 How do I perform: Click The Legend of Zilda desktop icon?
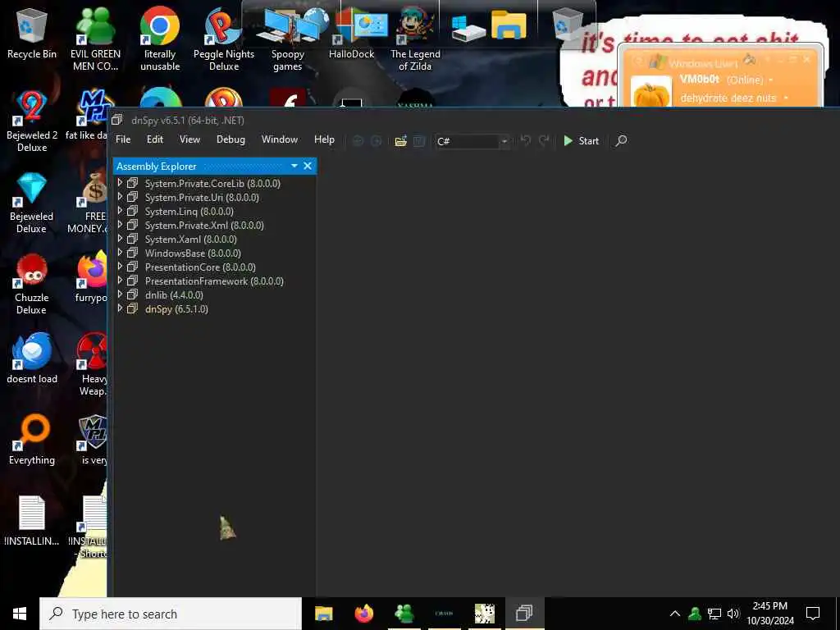(415, 39)
